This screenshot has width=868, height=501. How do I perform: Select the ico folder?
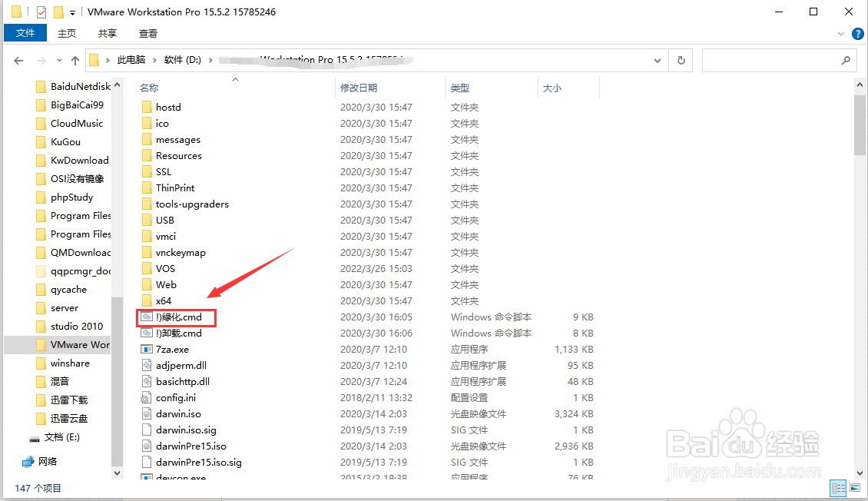[161, 124]
